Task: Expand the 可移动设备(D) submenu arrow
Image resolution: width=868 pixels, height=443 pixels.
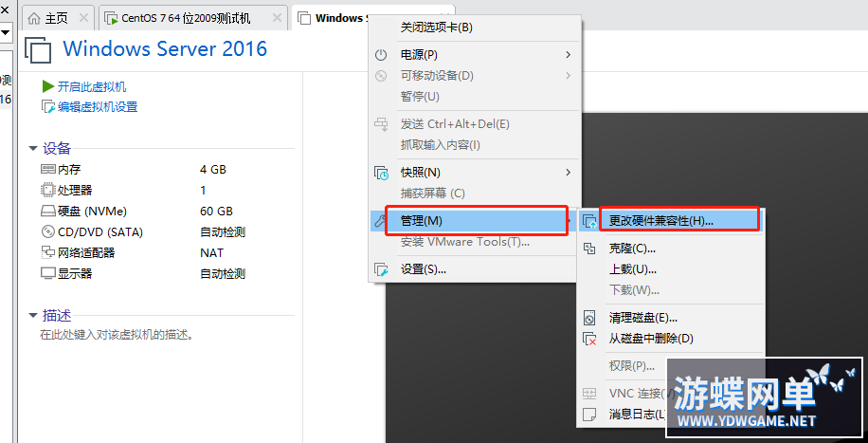Action: coord(568,75)
